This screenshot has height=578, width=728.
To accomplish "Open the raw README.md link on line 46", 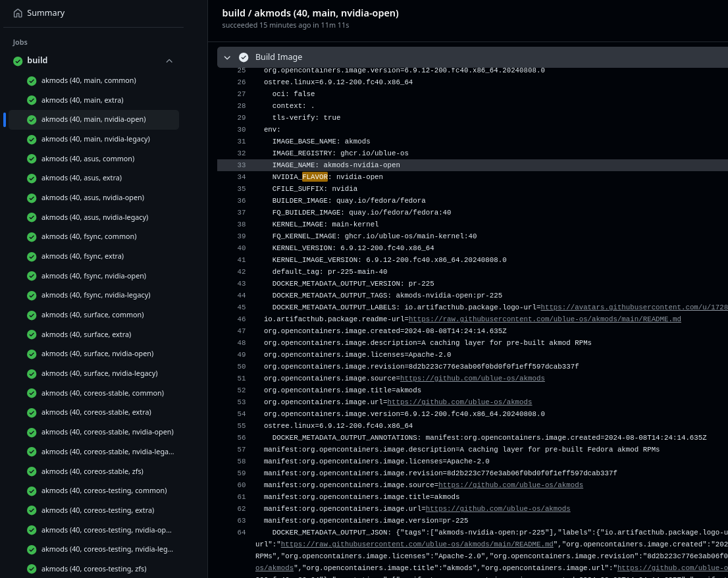I will coord(544,319).
